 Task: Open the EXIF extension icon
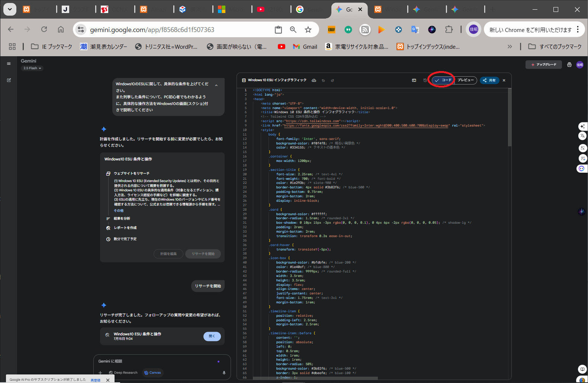[331, 30]
